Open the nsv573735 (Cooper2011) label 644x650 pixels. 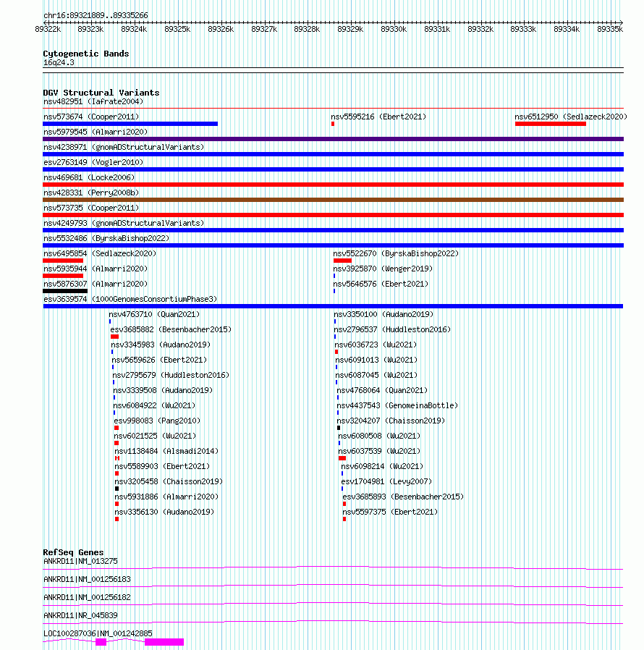91,208
